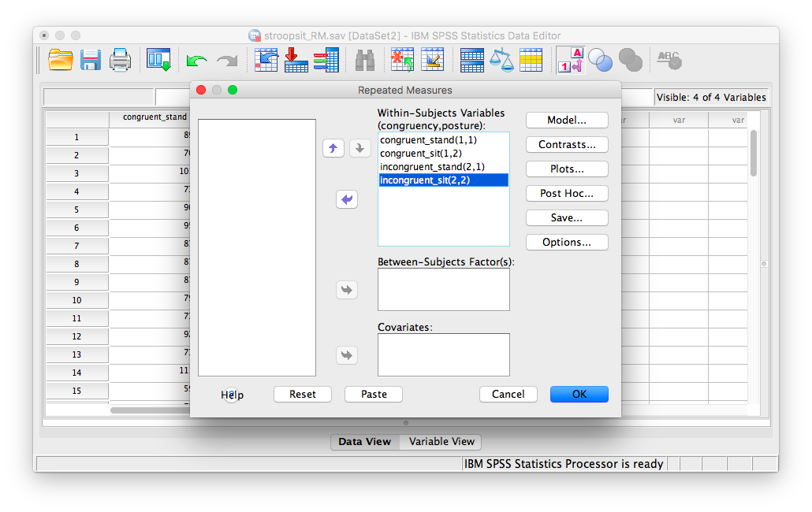Viewport: 812px width, 512px height.
Task: Open Help for Repeated Measures
Action: pos(232,395)
